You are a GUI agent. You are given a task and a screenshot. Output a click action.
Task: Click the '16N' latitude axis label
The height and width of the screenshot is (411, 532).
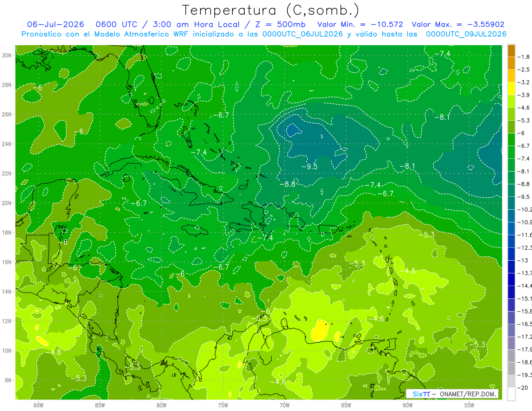pos(8,262)
